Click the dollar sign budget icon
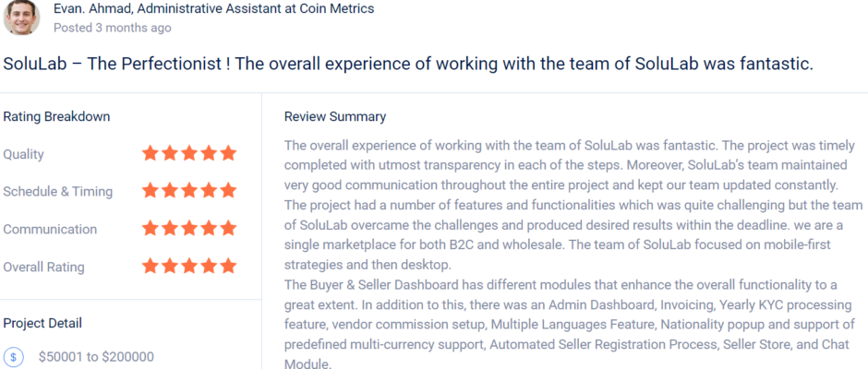 click(14, 357)
